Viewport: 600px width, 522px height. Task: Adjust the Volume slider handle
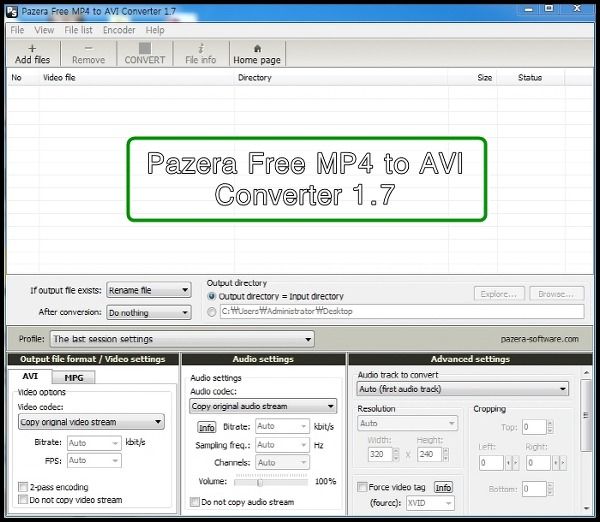click(x=260, y=483)
